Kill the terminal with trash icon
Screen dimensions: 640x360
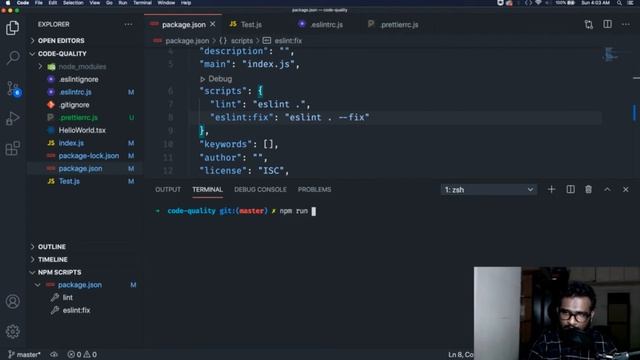(588, 189)
